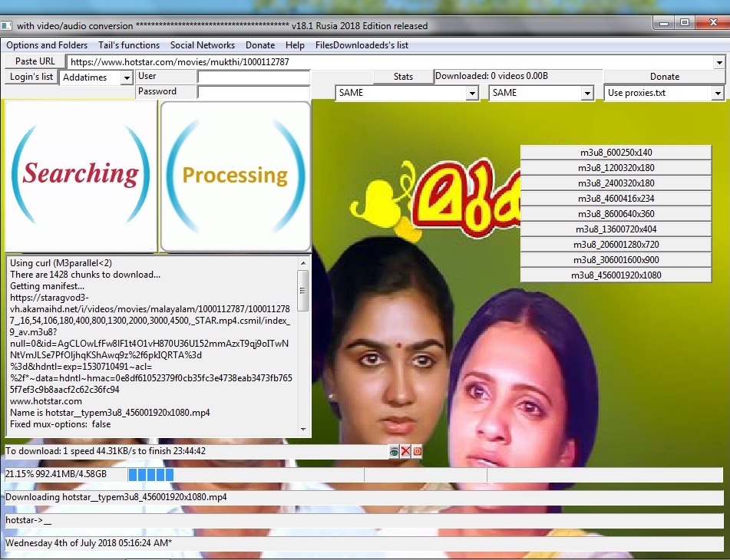Choose the m3u8_206001280x720 quality option
The width and height of the screenshot is (730, 560).
point(616,245)
